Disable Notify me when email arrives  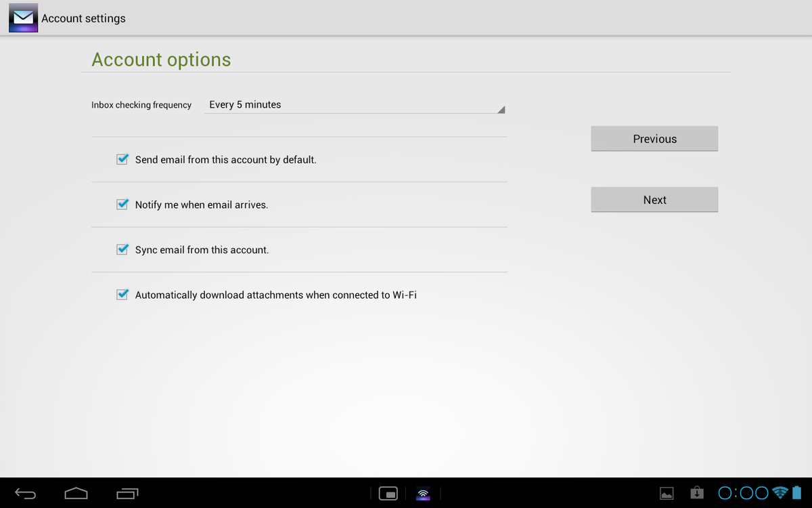(x=122, y=205)
